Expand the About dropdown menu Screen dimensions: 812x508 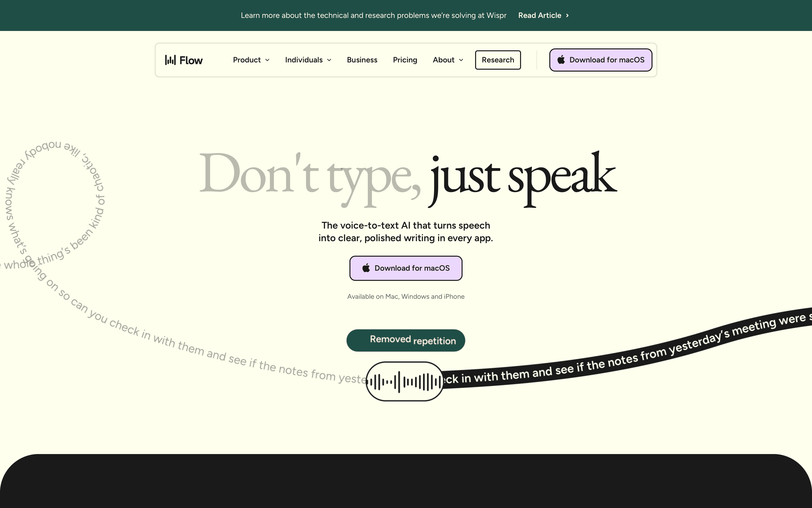(x=448, y=60)
